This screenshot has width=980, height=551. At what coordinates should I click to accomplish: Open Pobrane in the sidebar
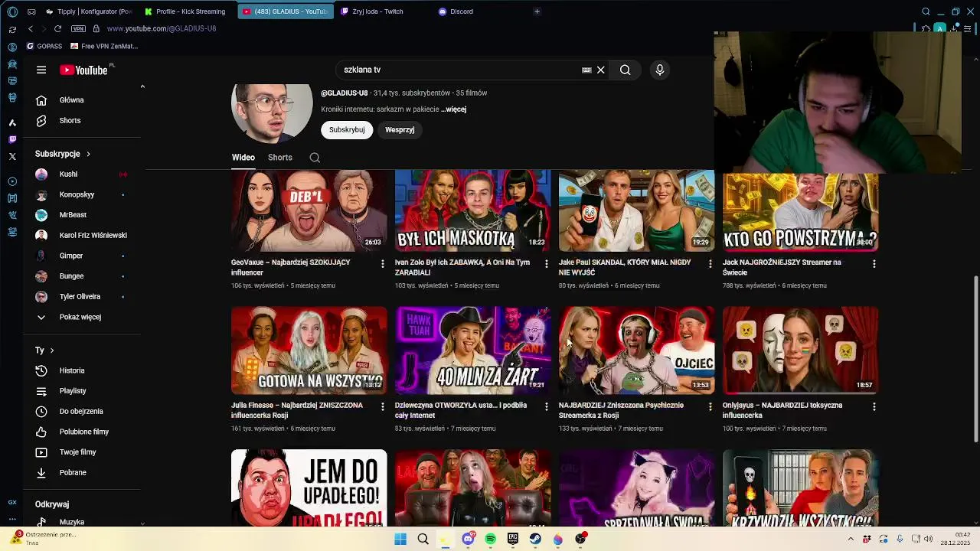82,473
